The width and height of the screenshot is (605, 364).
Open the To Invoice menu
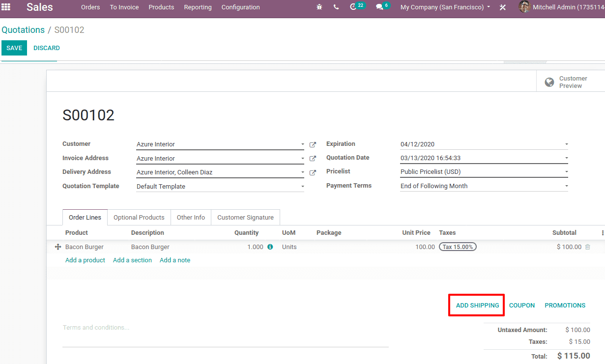(x=124, y=7)
